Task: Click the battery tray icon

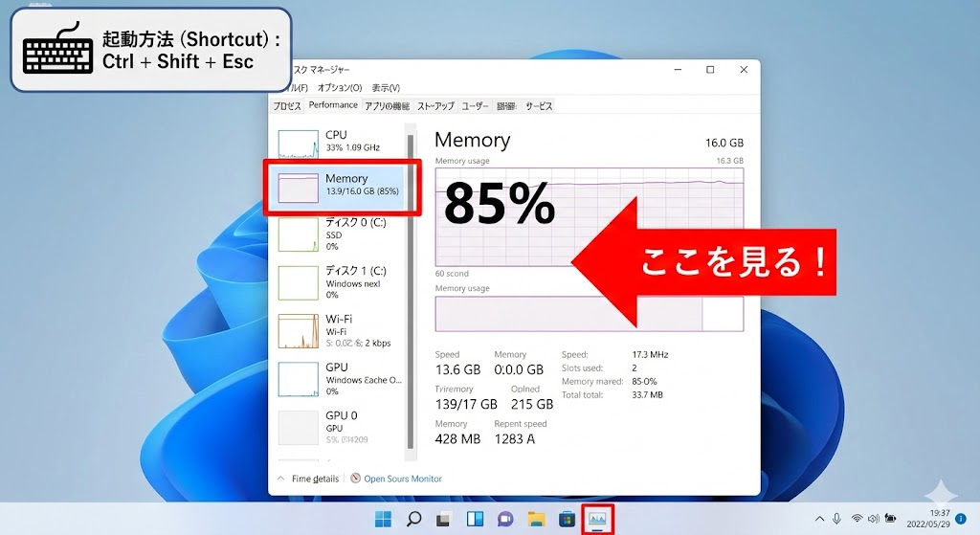Action: click(x=891, y=518)
